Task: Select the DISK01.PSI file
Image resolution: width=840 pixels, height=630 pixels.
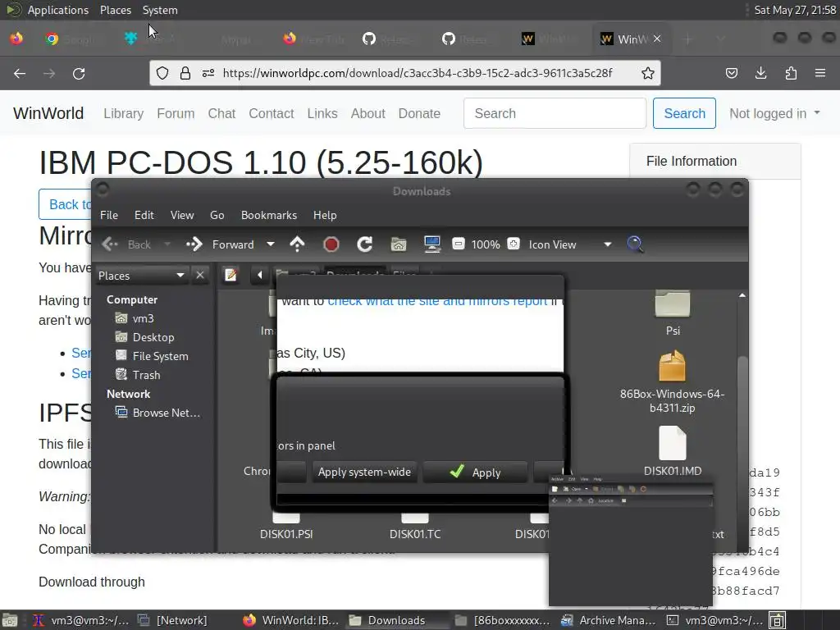Action: click(286, 526)
